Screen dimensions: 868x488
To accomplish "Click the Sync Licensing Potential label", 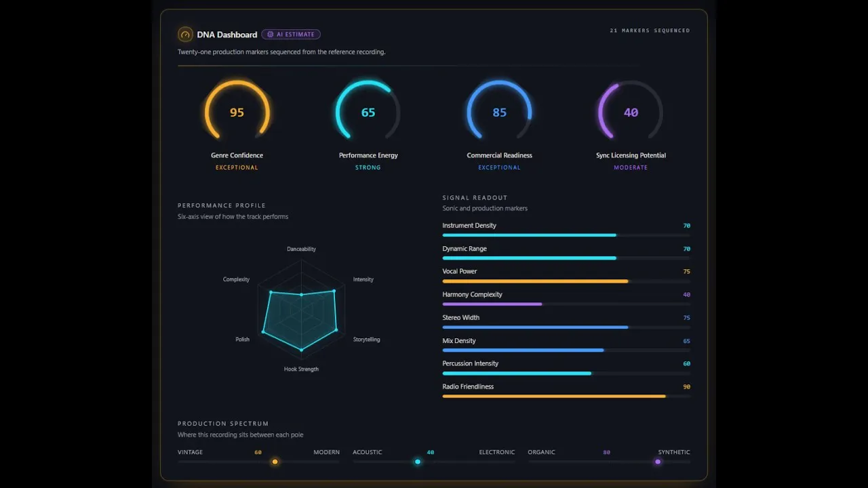I will click(631, 155).
